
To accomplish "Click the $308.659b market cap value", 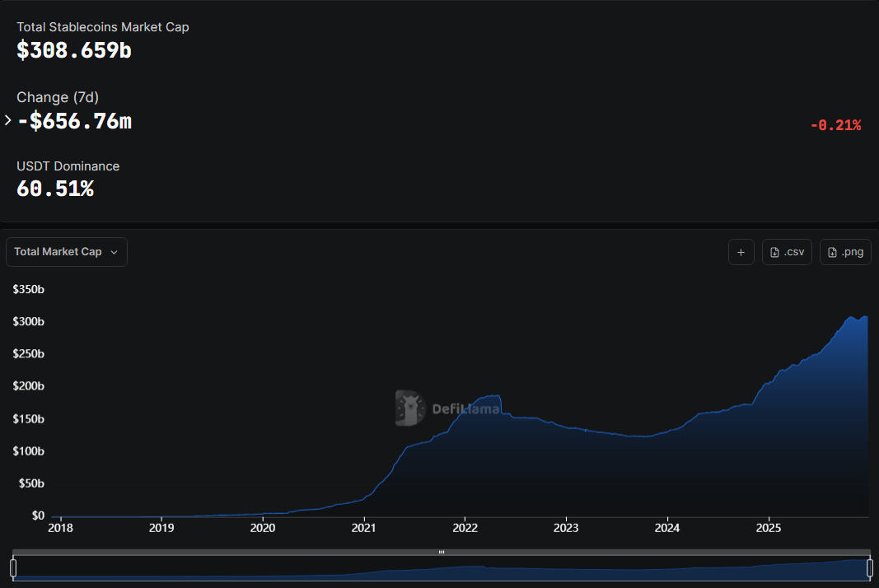I will point(74,50).
